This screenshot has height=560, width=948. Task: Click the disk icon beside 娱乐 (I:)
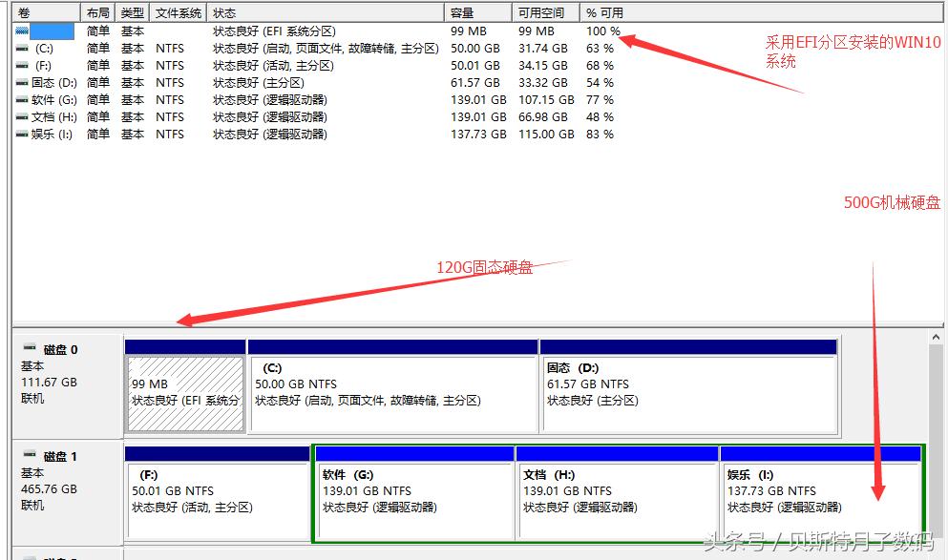(21, 134)
